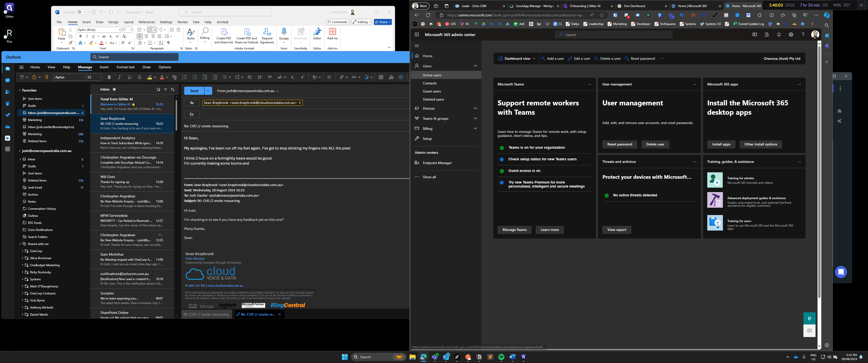Select the Format Painter brush in Word
The width and height of the screenshot is (868, 363).
pyautogui.click(x=70, y=43)
